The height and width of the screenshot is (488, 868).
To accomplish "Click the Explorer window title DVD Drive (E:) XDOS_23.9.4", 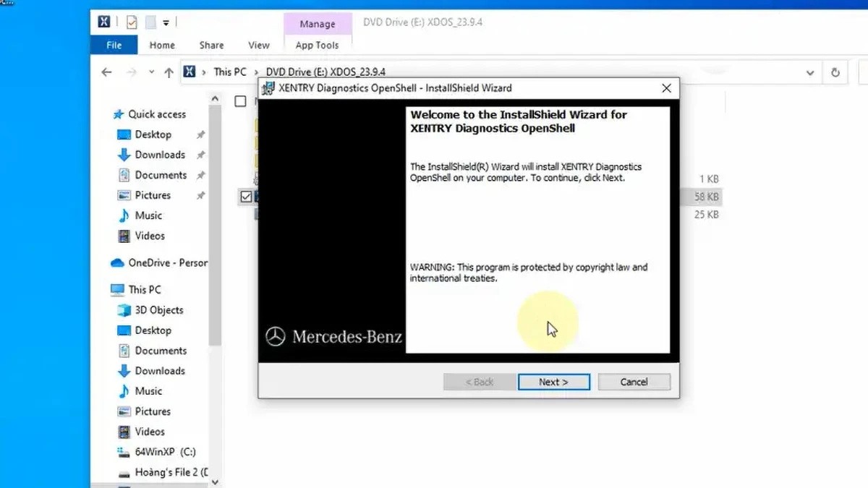I will [x=422, y=22].
